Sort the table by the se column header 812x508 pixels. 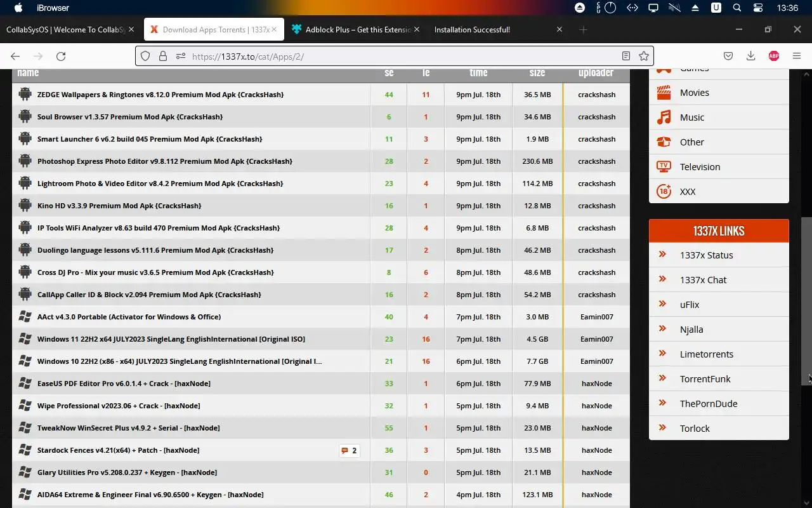pyautogui.click(x=389, y=72)
